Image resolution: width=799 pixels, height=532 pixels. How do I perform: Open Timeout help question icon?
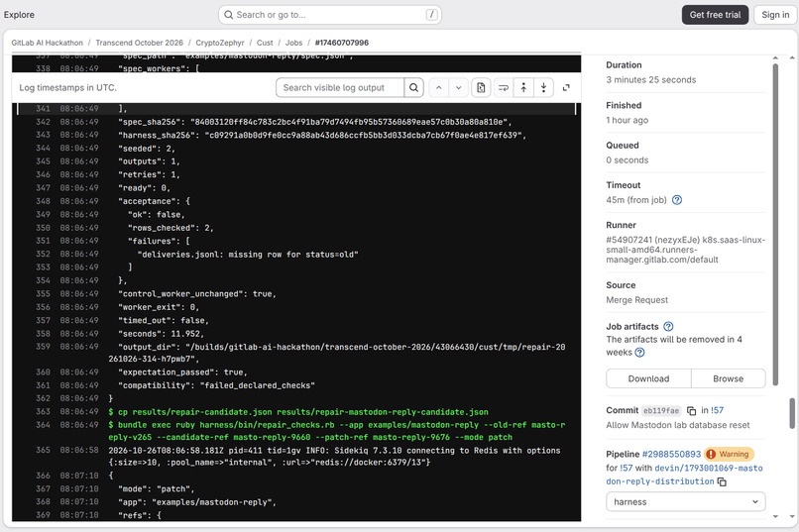(x=677, y=200)
